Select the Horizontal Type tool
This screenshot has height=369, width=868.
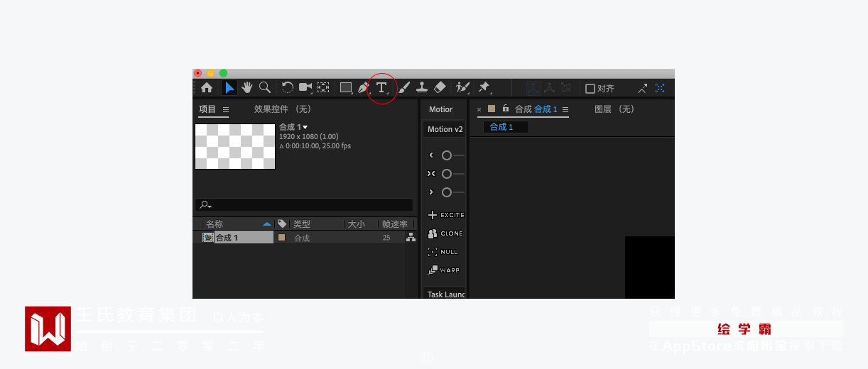coord(382,88)
